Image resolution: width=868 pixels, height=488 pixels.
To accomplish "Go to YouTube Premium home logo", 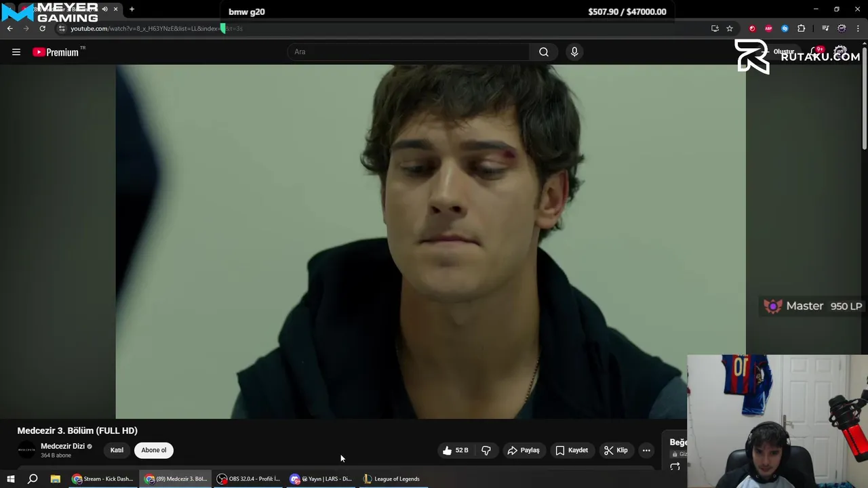I will [56, 52].
